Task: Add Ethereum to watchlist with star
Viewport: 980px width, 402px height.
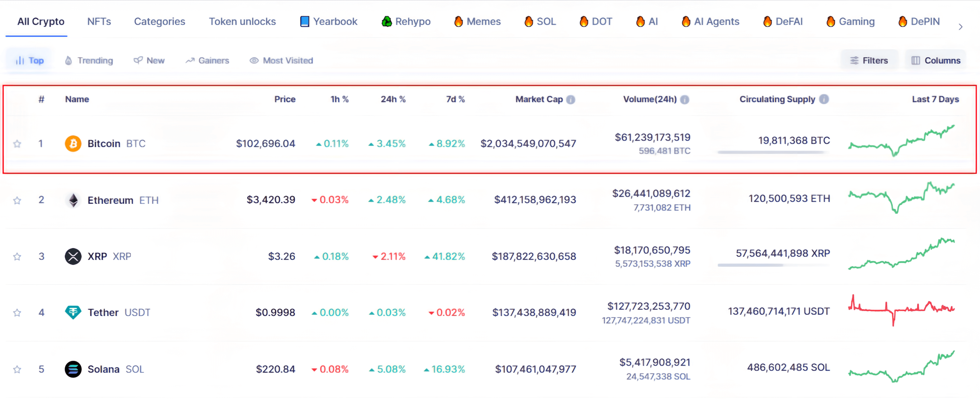Action: click(x=17, y=200)
